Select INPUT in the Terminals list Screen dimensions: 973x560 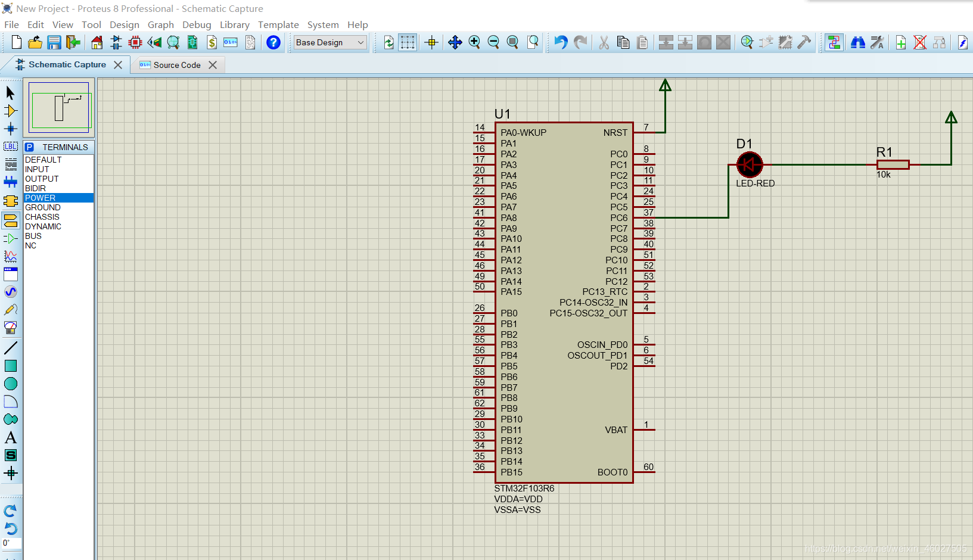58,169
